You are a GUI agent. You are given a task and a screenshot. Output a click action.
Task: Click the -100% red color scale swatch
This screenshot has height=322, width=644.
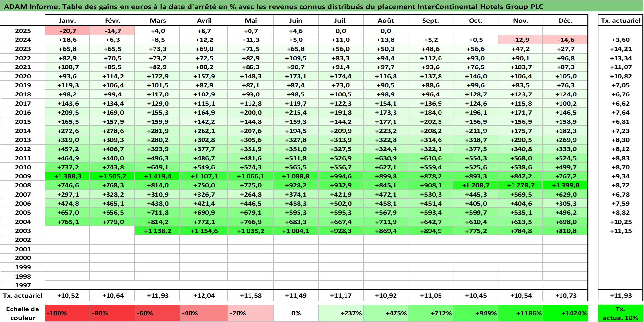point(67,313)
